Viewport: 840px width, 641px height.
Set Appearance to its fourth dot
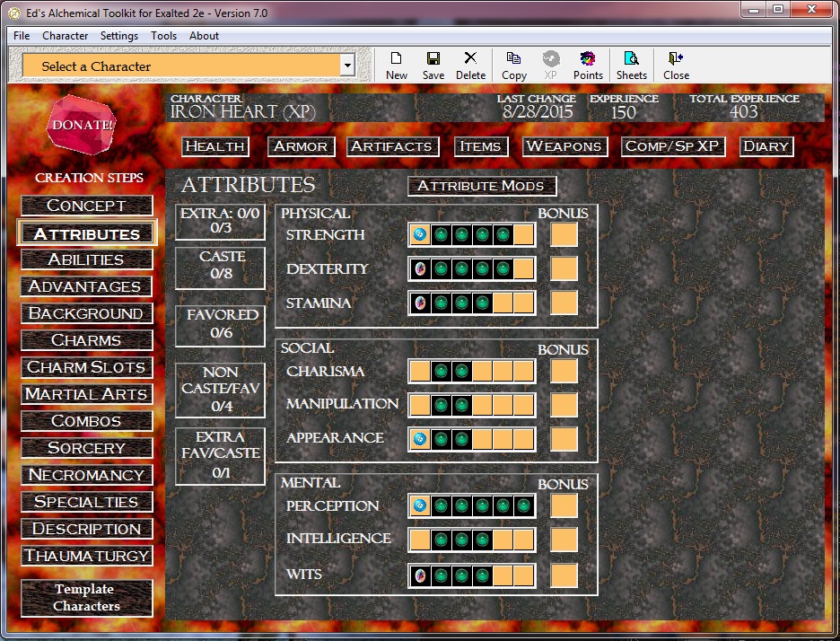click(503, 439)
